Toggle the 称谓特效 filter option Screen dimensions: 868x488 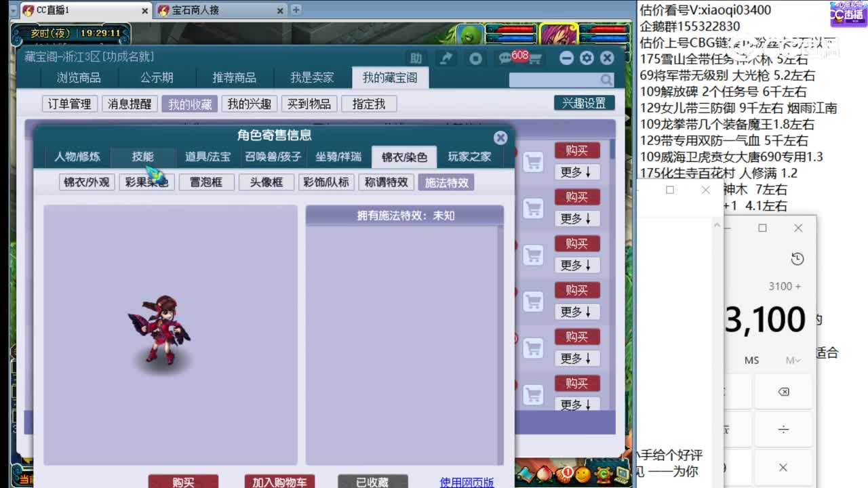(x=386, y=182)
